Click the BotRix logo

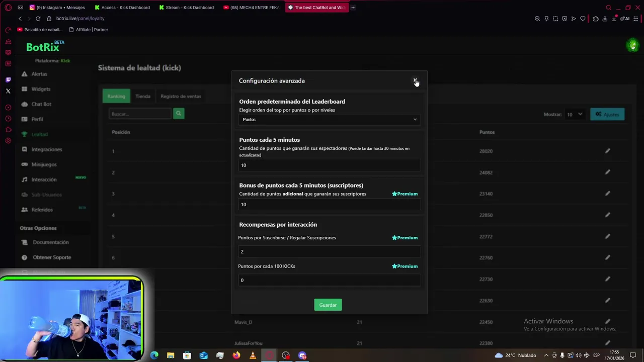(x=45, y=46)
